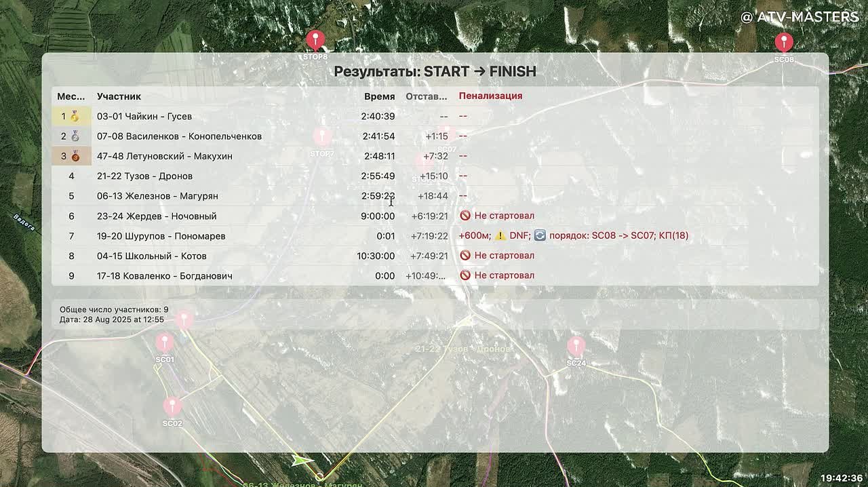Sort by the Отстав... column header
This screenshot has height=487, width=868.
click(427, 96)
